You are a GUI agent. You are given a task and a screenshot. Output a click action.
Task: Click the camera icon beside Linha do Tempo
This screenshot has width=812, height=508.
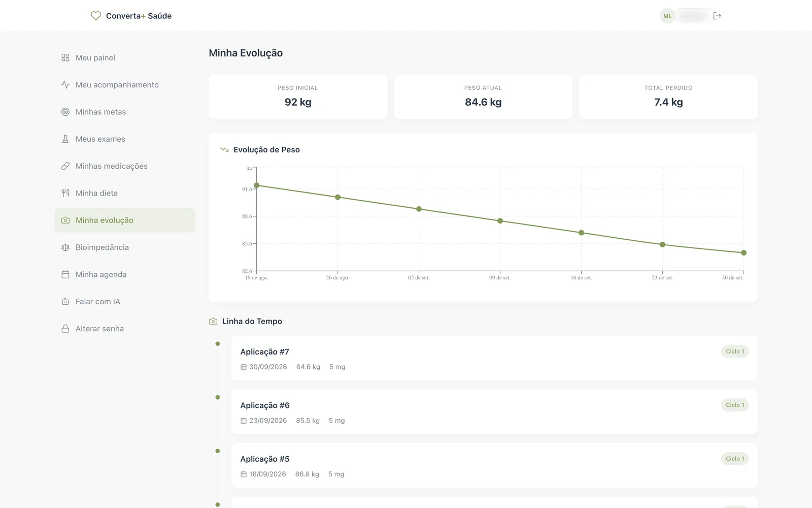coord(213,321)
